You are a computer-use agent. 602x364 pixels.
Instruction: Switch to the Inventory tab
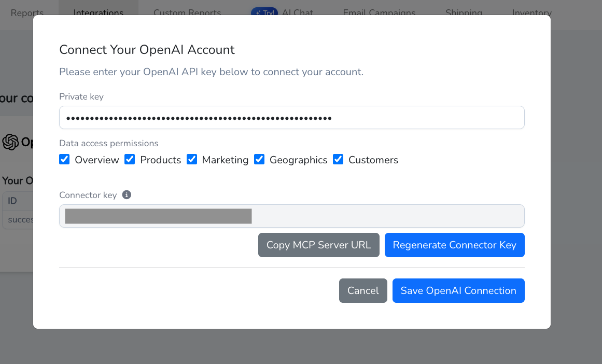tap(532, 12)
